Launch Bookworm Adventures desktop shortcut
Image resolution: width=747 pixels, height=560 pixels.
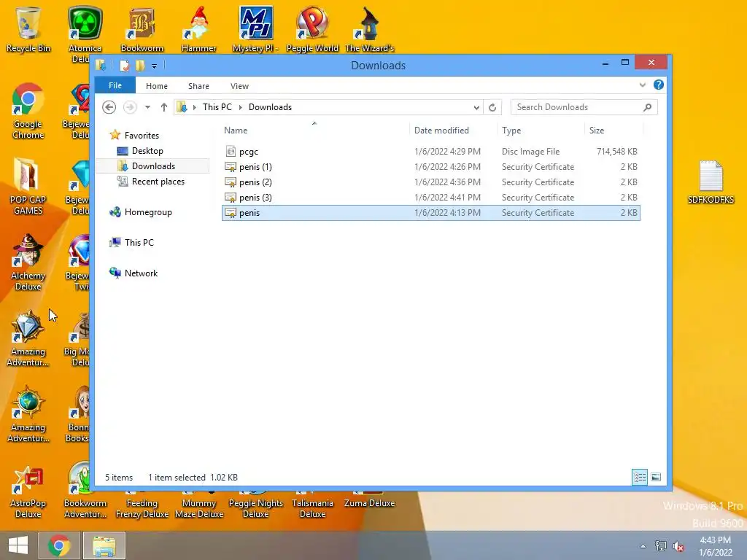(85, 491)
